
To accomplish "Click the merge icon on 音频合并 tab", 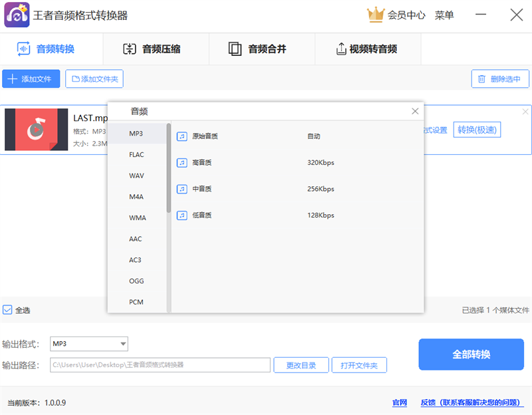I will (235, 49).
